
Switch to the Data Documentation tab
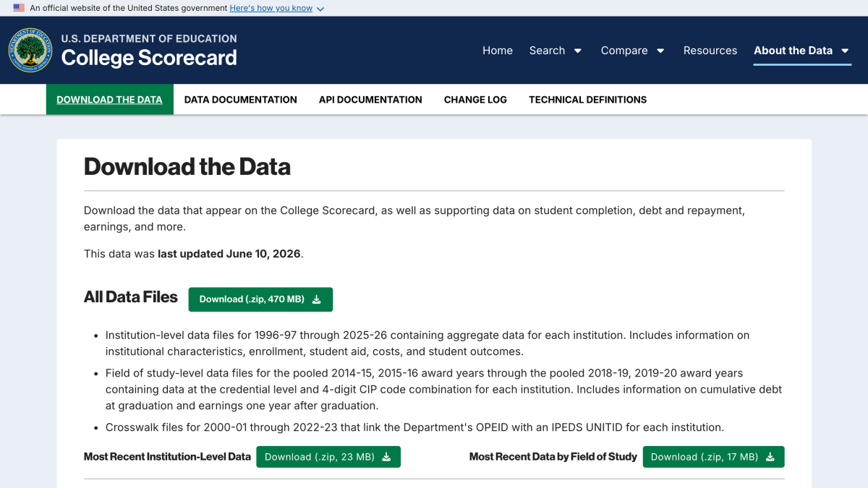pyautogui.click(x=241, y=100)
